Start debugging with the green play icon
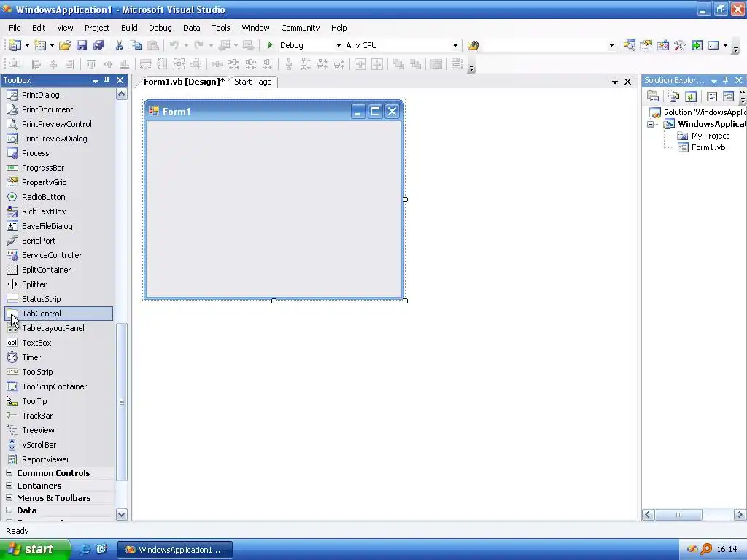Viewport: 747px width, 560px height. coord(270,45)
